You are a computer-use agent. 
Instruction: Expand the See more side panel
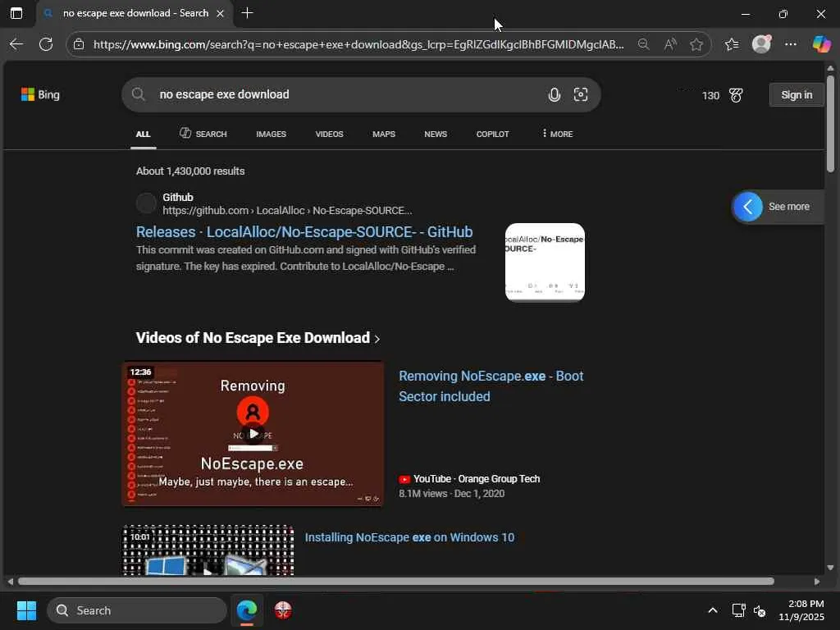[x=778, y=207]
